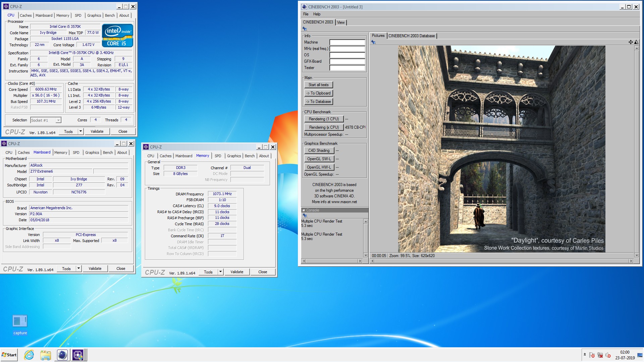Click the Console panel collapse square icon
Image resolution: width=644 pixels, height=362 pixels.
[304, 210]
